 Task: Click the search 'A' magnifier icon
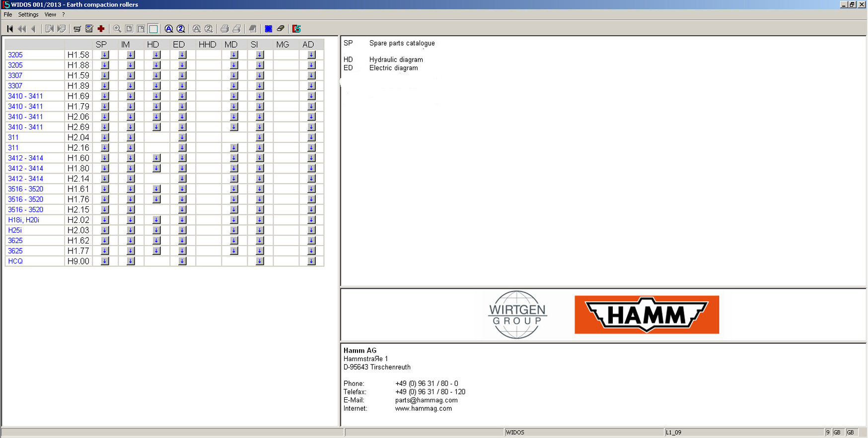pyautogui.click(x=169, y=29)
